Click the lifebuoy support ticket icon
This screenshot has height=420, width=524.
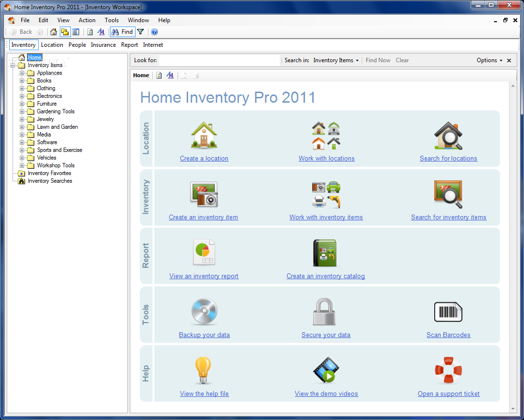(448, 370)
